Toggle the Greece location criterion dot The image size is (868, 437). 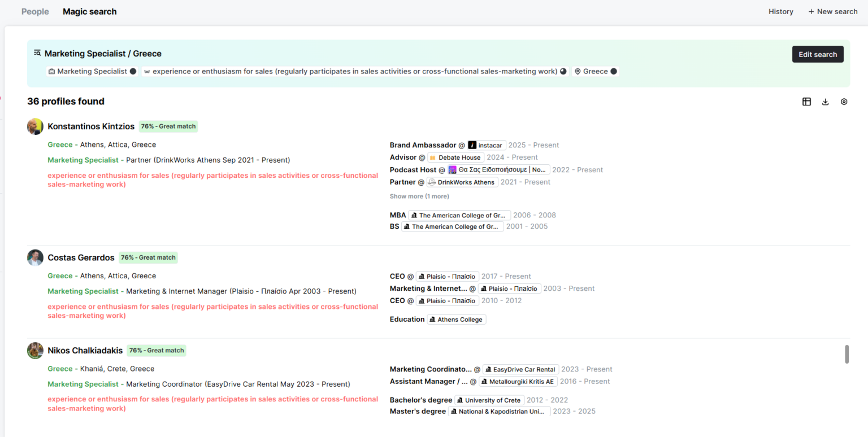[x=614, y=72]
